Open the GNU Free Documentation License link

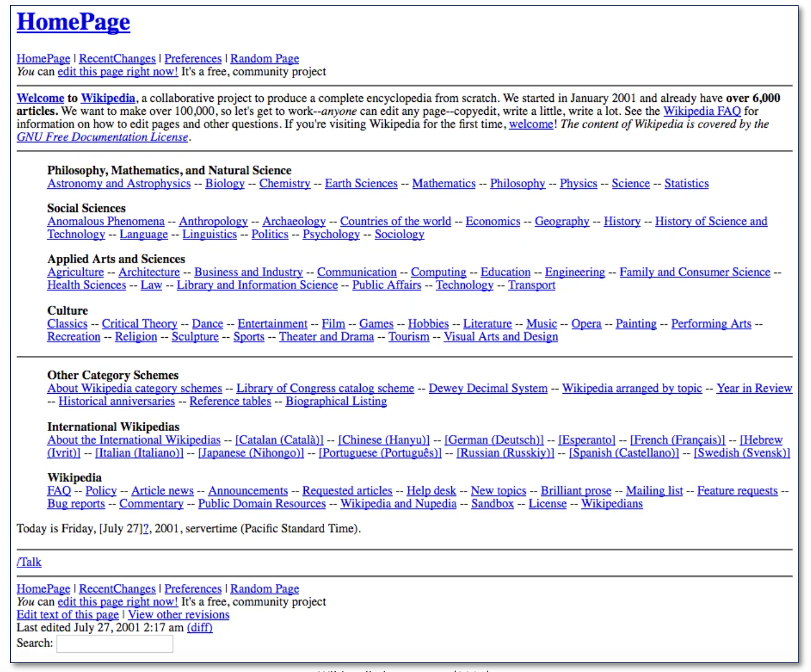tap(102, 137)
